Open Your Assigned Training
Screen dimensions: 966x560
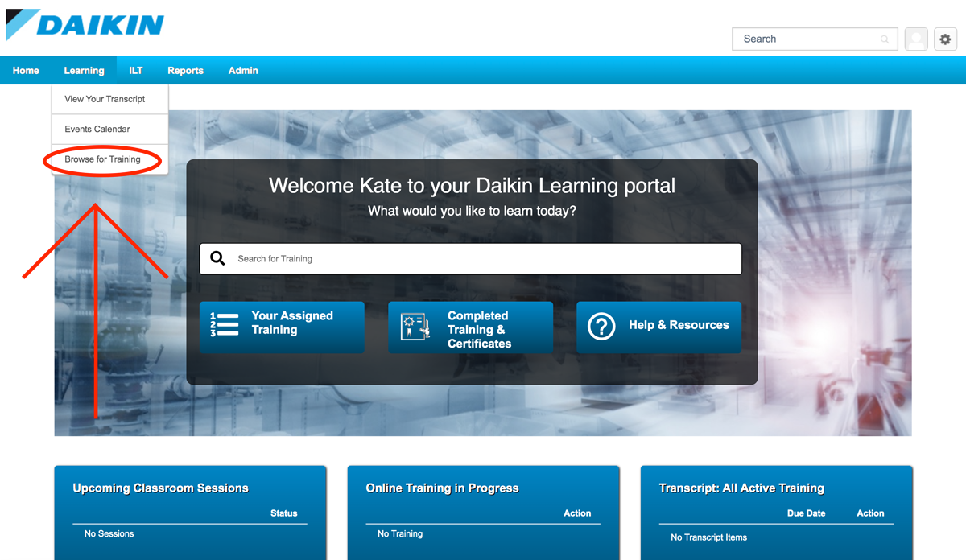[282, 327]
